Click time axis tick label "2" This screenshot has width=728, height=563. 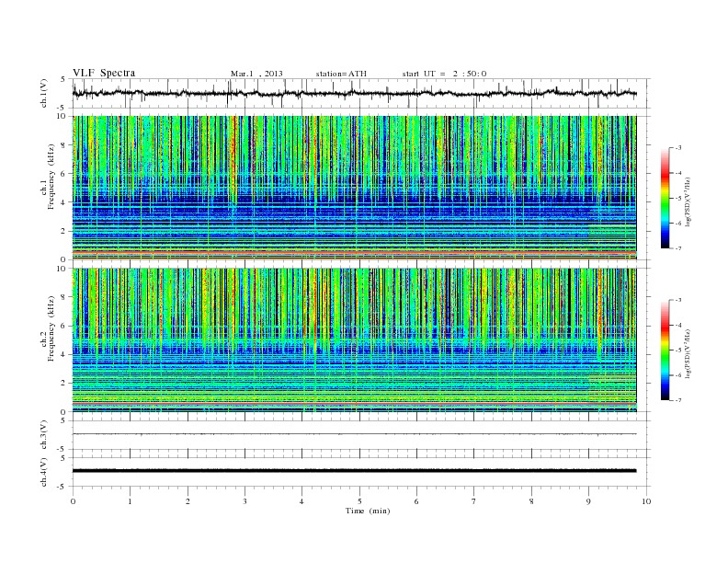[x=188, y=501]
